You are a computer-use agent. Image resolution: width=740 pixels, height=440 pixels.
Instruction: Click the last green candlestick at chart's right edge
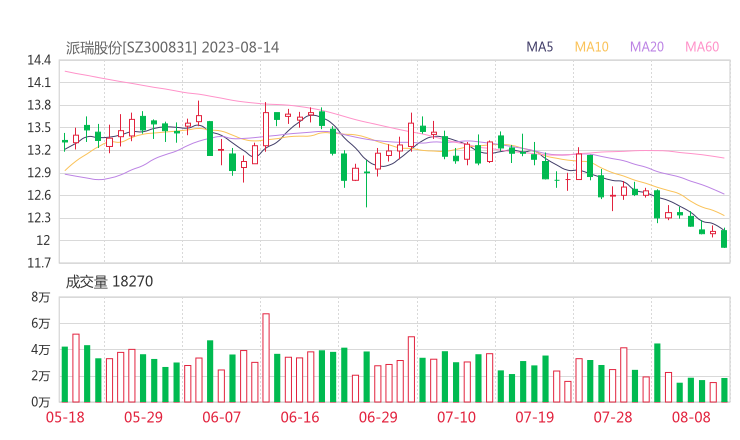[x=724, y=238]
